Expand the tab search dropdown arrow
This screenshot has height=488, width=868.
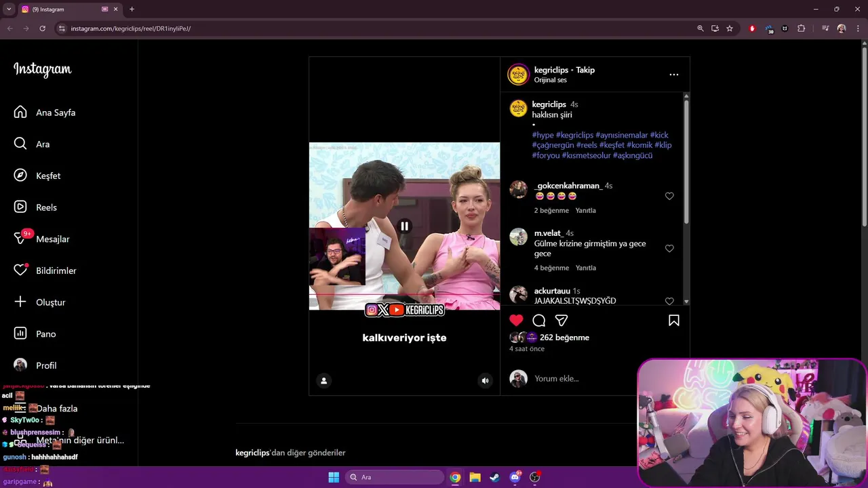pos(8,9)
